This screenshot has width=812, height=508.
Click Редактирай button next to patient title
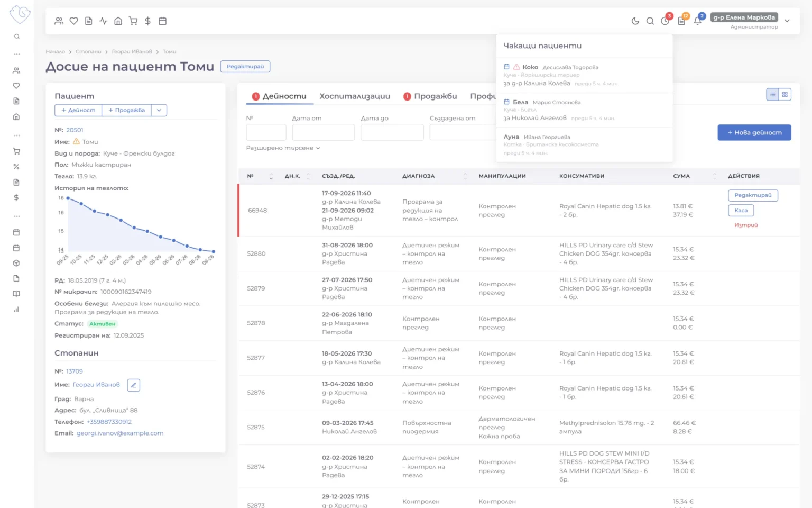tap(245, 67)
